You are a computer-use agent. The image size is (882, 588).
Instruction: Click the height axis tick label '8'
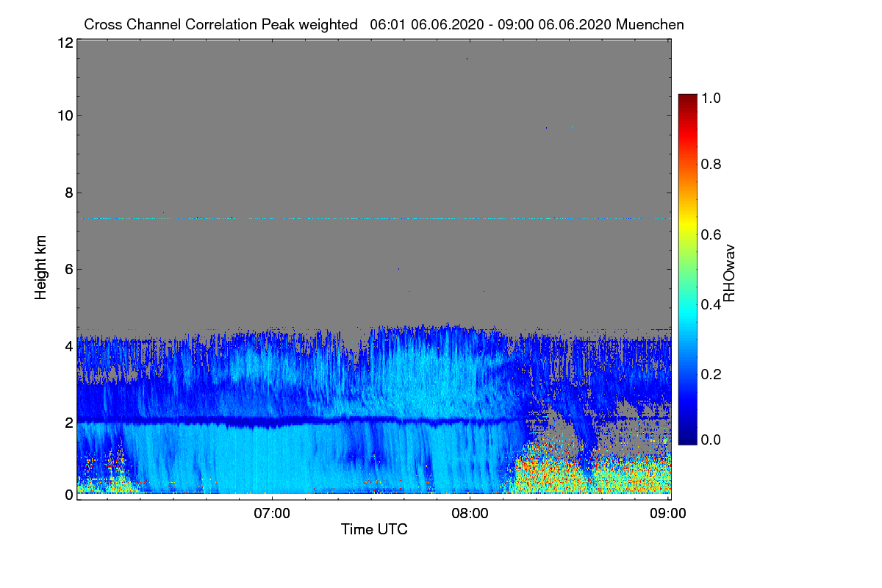pos(69,193)
